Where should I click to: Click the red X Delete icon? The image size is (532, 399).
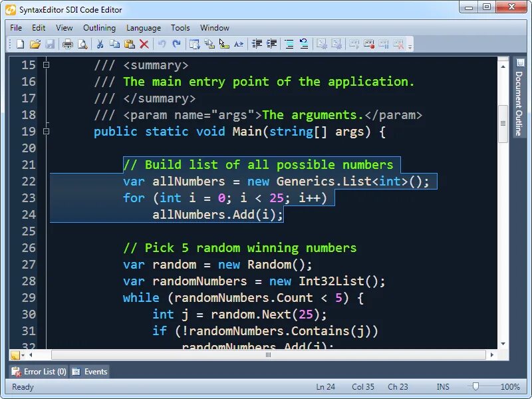pos(144,44)
